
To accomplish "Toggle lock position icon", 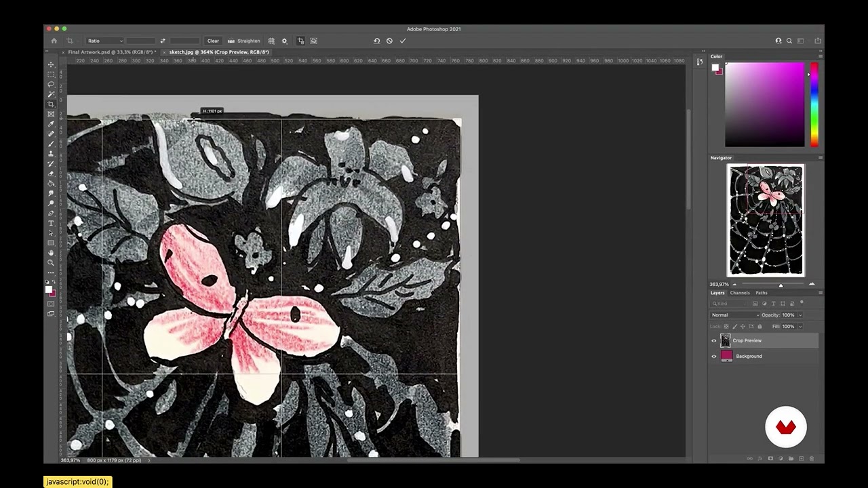I will pyautogui.click(x=743, y=327).
